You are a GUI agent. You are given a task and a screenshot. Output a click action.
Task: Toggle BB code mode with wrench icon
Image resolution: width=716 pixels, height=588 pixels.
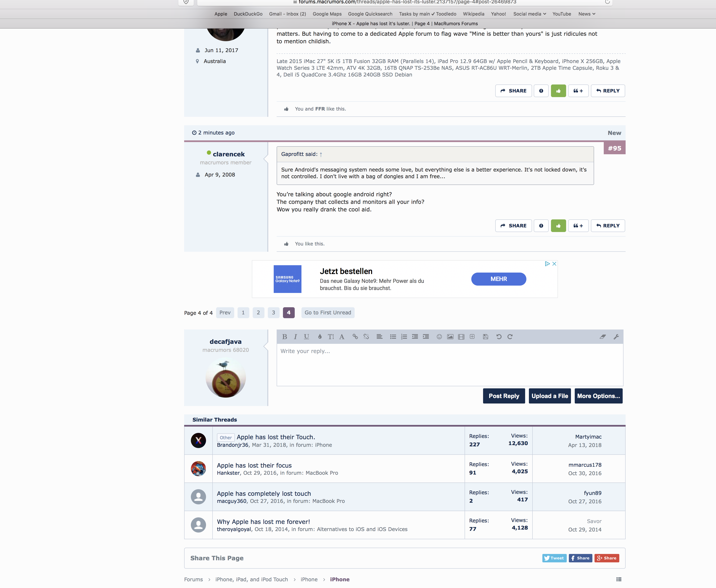click(616, 337)
